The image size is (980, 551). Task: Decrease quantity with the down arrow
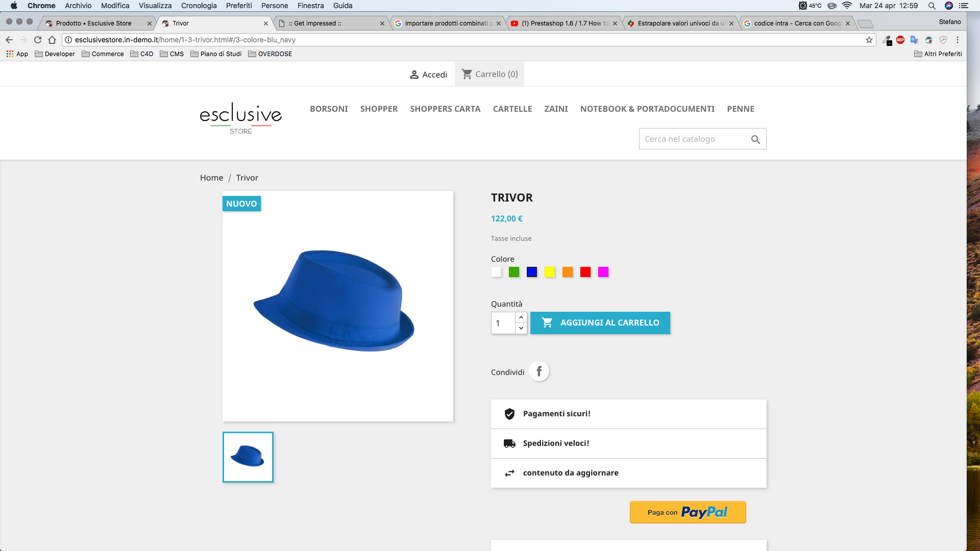[521, 329]
